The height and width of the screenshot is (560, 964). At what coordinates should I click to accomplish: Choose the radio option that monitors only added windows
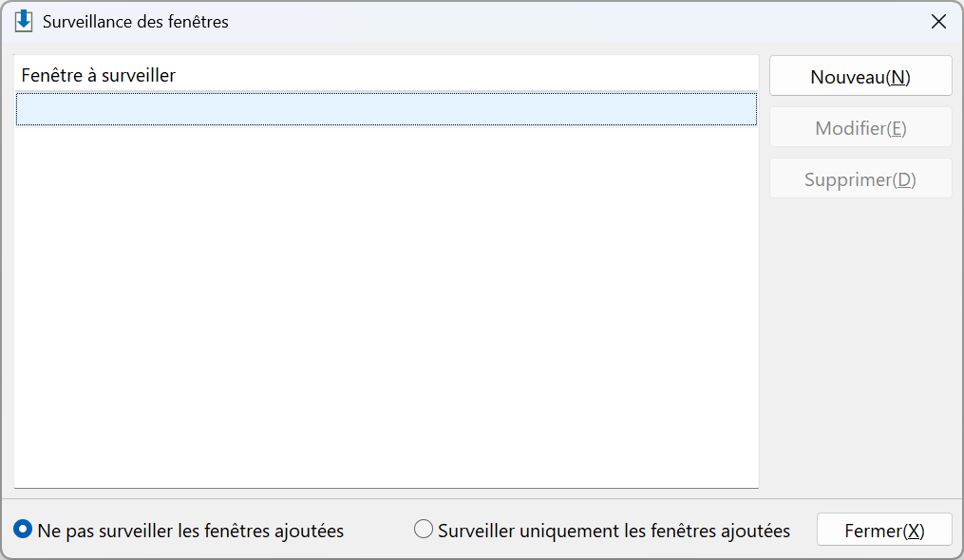[423, 529]
